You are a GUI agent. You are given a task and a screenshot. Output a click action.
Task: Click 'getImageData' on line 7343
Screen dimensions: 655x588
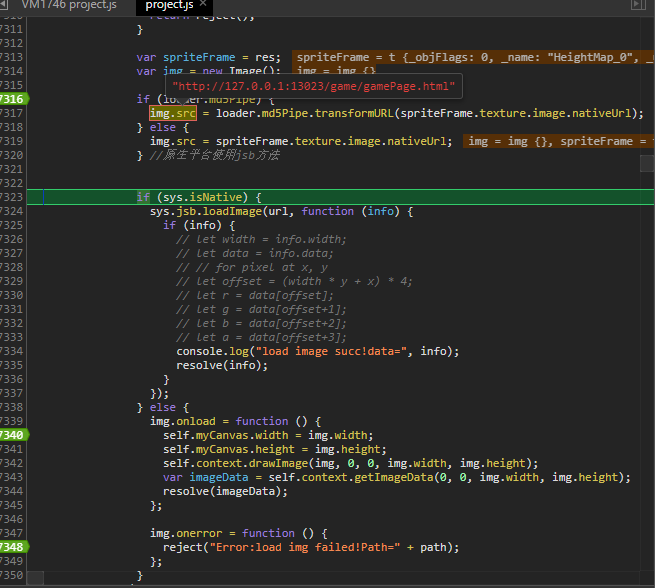point(394,477)
